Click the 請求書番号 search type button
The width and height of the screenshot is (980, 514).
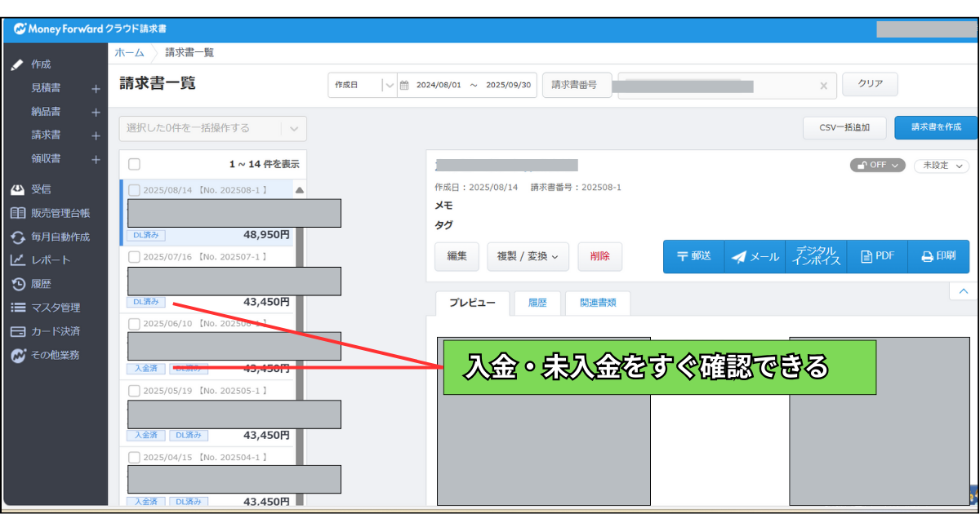coord(577,85)
